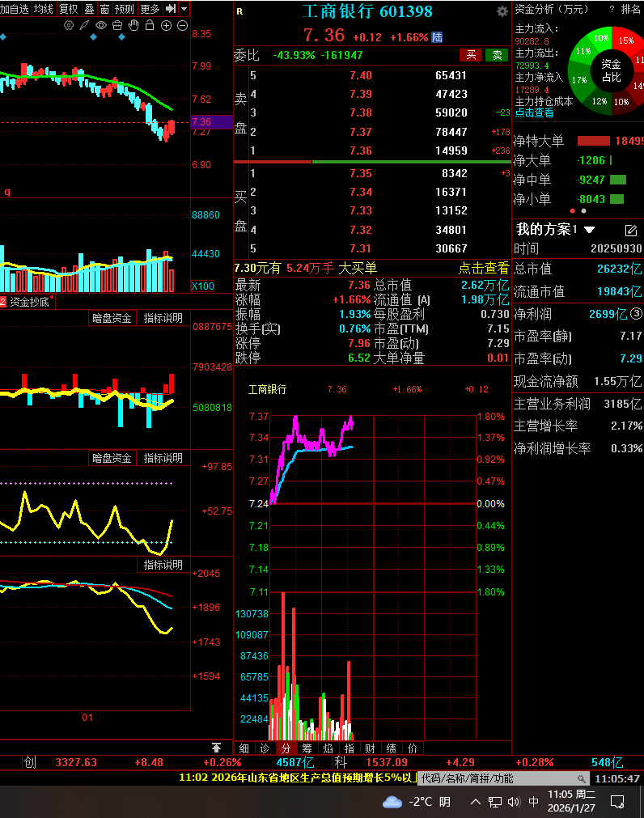Switch to the 指 index tab
The width and height of the screenshot is (644, 818).
coord(350,748)
